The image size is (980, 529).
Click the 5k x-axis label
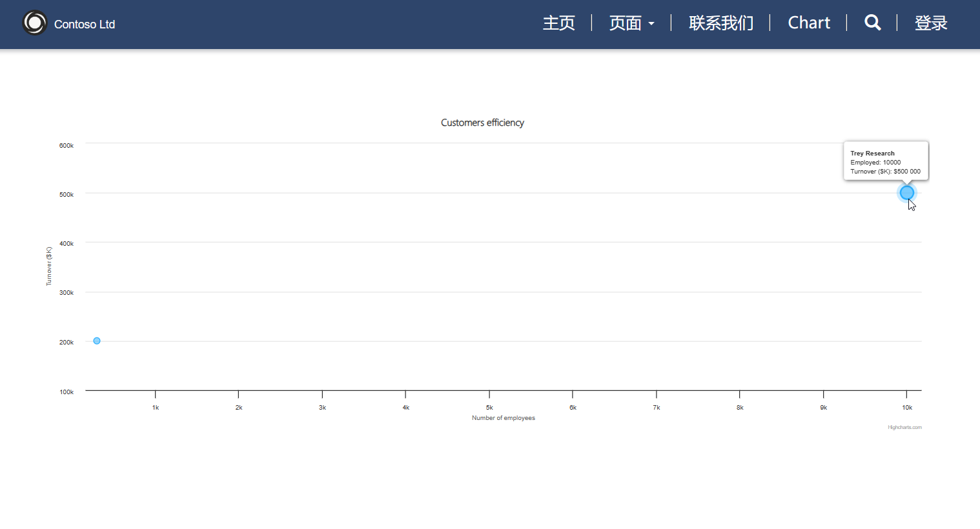pyautogui.click(x=489, y=408)
